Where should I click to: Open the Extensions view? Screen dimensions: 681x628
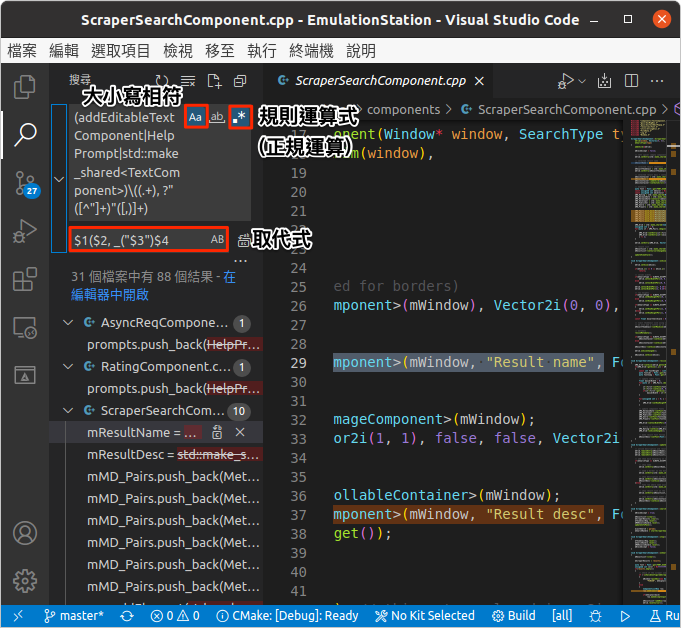coord(25,279)
